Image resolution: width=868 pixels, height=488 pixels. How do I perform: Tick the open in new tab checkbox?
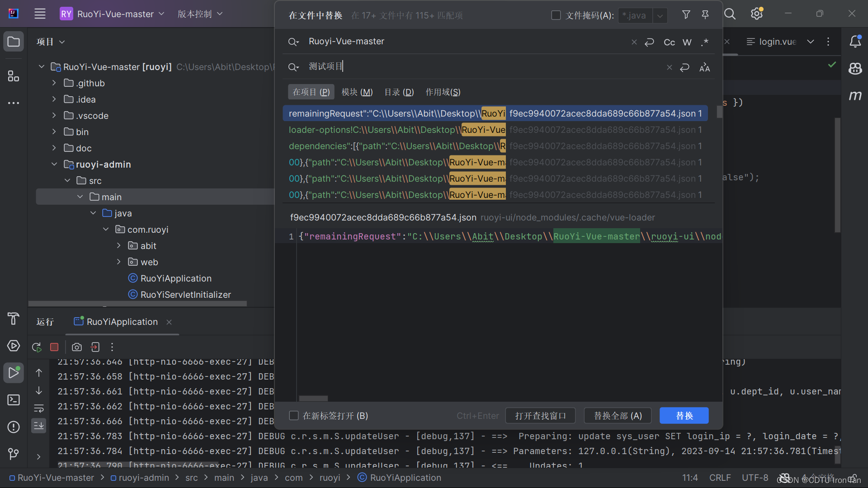294,416
